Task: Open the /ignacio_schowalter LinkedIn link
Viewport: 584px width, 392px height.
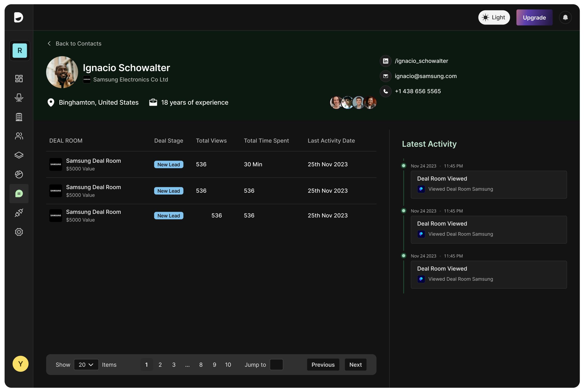Action: (421, 61)
